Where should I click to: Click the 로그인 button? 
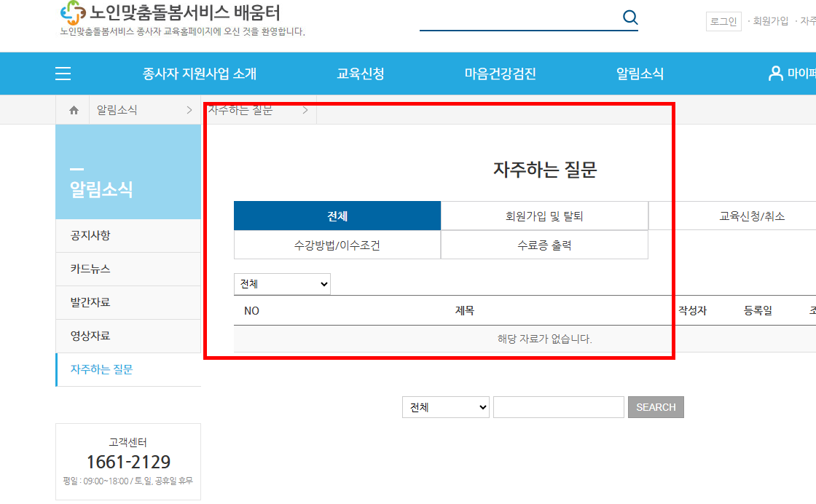coord(723,21)
